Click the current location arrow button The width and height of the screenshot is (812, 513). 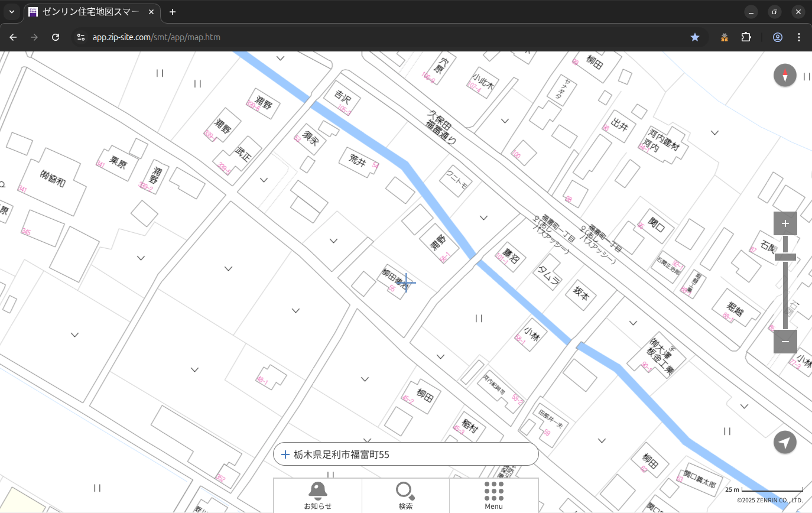pyautogui.click(x=785, y=442)
